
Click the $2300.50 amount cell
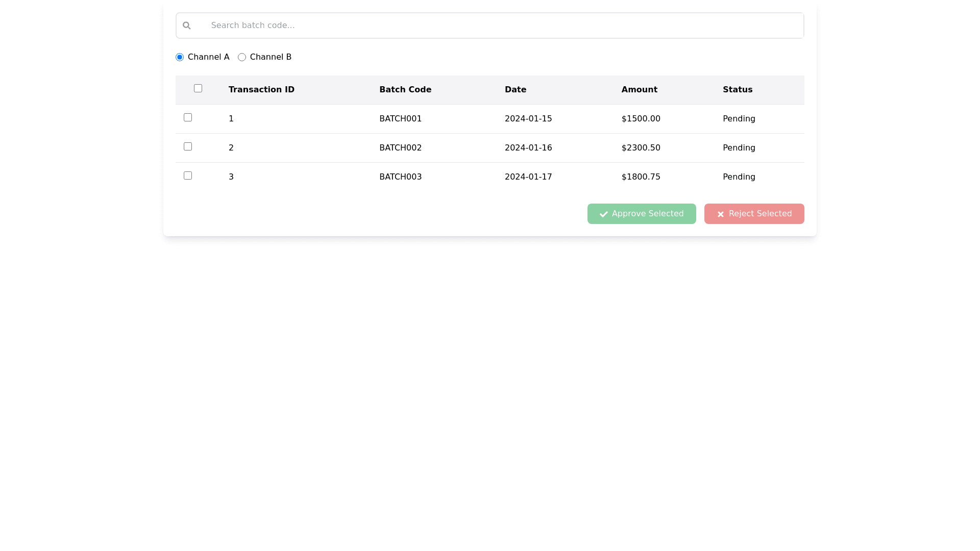coord(641,148)
